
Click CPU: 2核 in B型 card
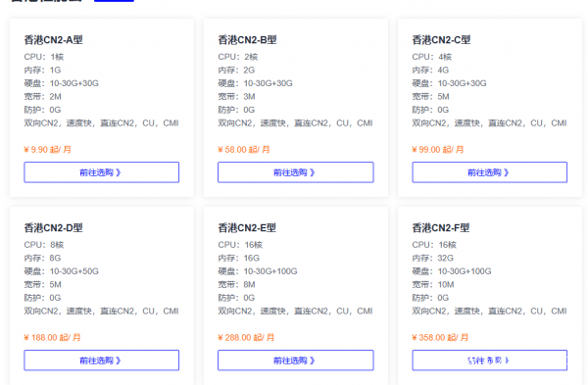(238, 57)
